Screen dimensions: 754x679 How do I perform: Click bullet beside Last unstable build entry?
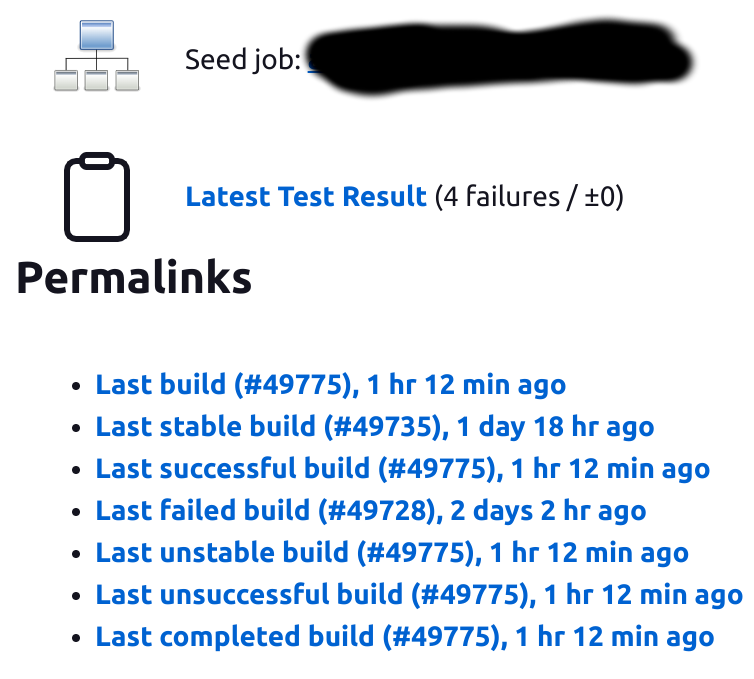75,554
